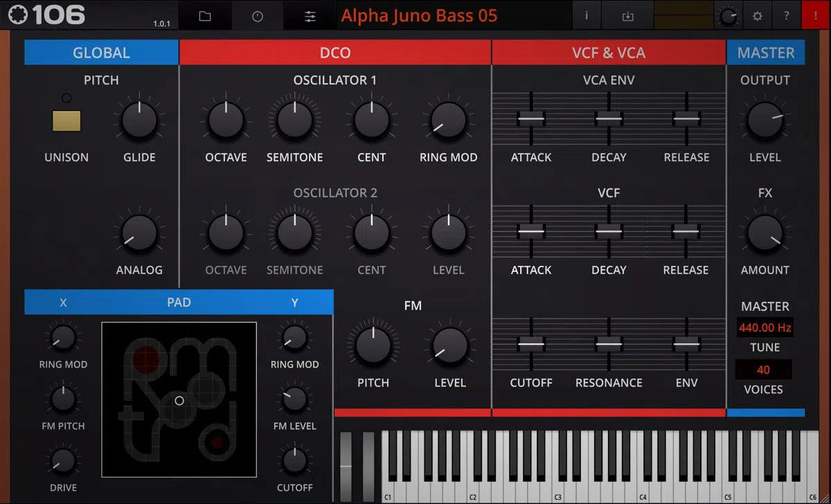Click the Master Output Level knob

click(x=765, y=120)
